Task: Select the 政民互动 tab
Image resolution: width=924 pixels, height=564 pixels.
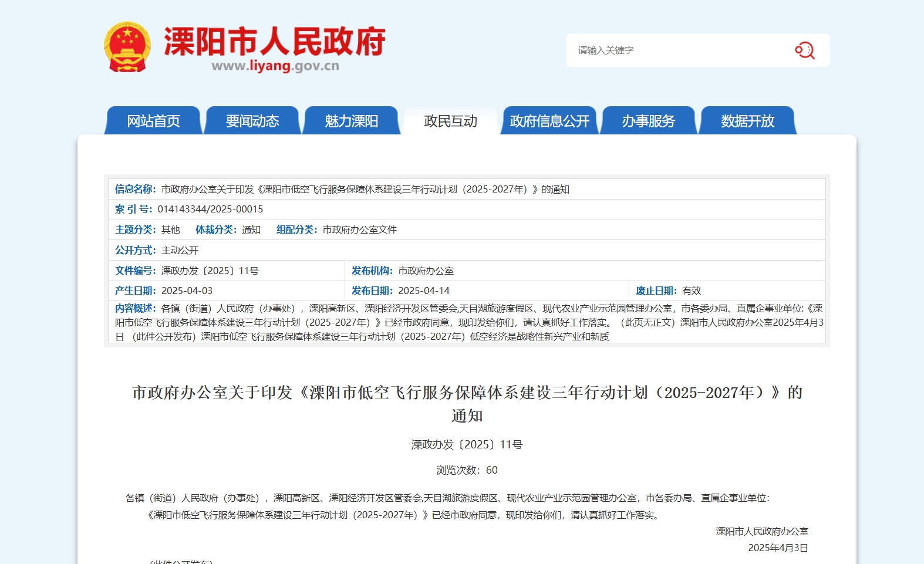Action: pos(450,121)
